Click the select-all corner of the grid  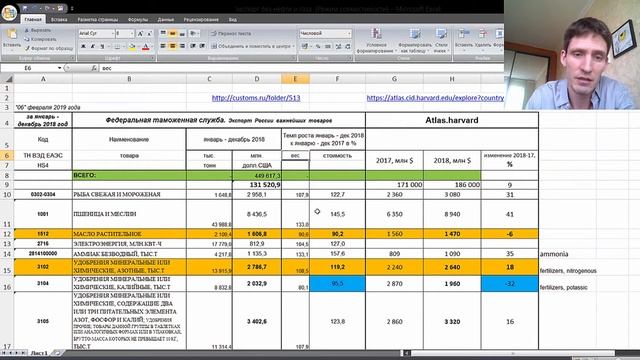pos(7,79)
